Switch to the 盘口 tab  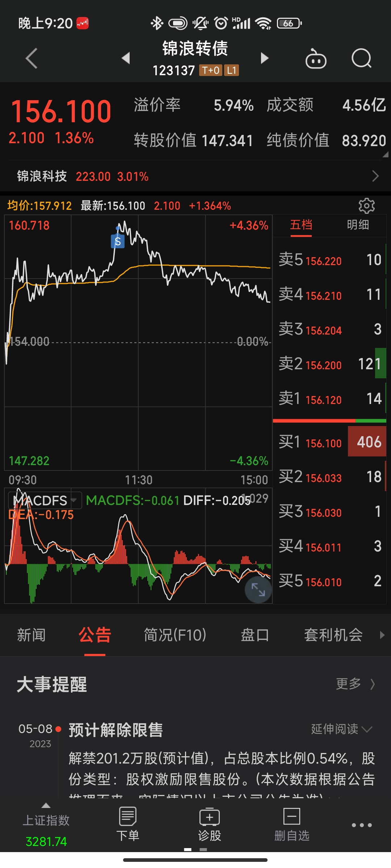(255, 635)
